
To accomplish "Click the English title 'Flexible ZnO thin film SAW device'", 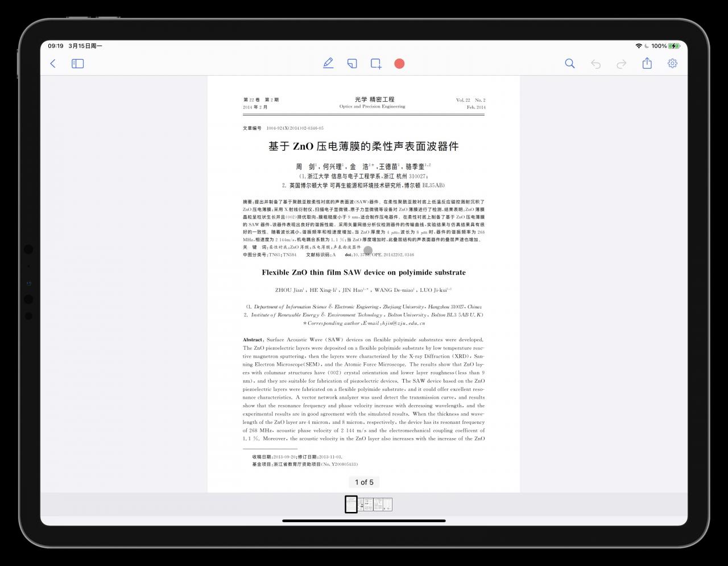I will [363, 272].
